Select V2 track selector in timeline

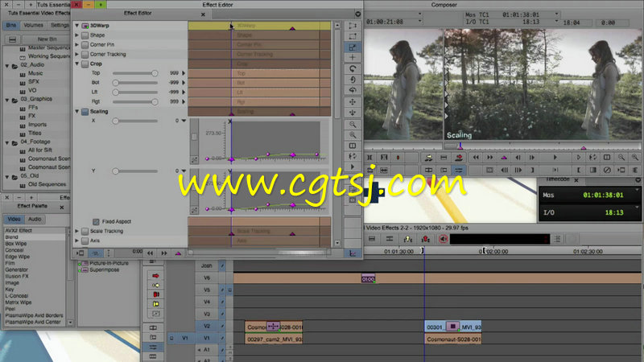click(207, 327)
